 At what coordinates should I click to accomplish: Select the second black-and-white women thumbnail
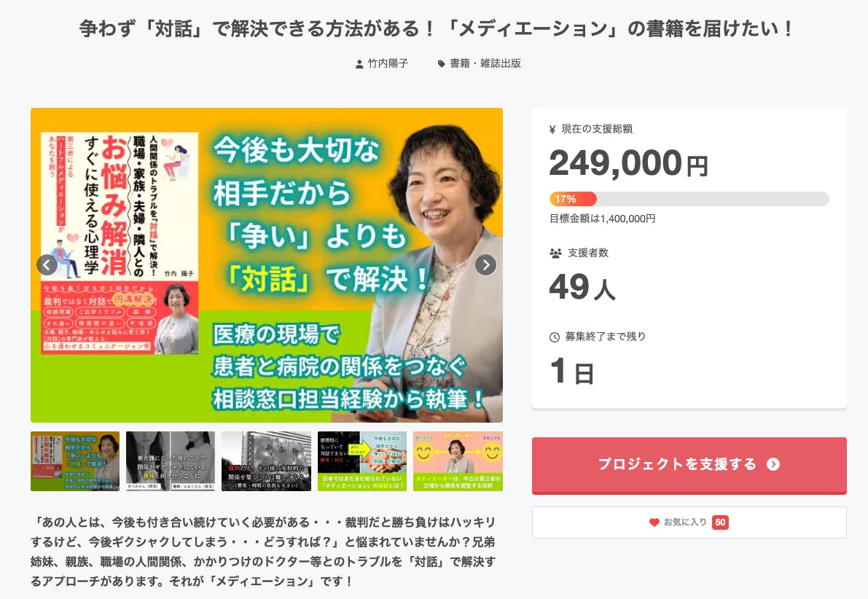tap(171, 461)
